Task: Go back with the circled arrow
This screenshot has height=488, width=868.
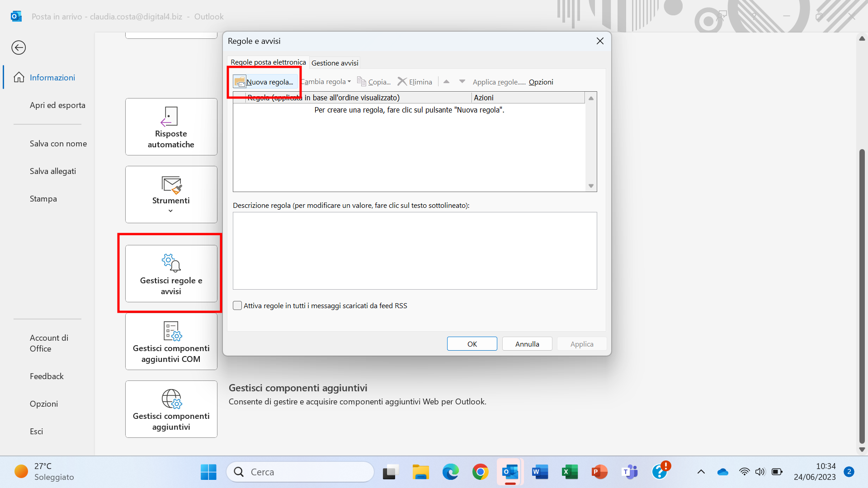Action: pos(19,47)
